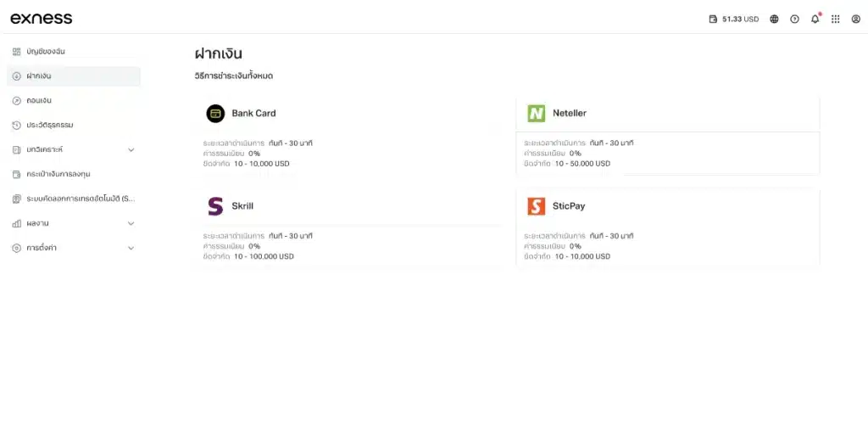Open the language globe icon
This screenshot has width=868, height=426.
pyautogui.click(x=774, y=19)
